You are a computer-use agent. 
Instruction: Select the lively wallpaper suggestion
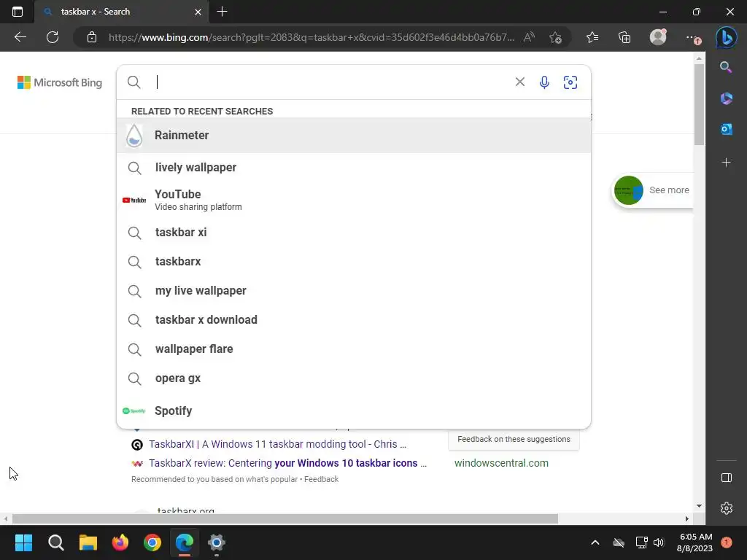coord(354,168)
